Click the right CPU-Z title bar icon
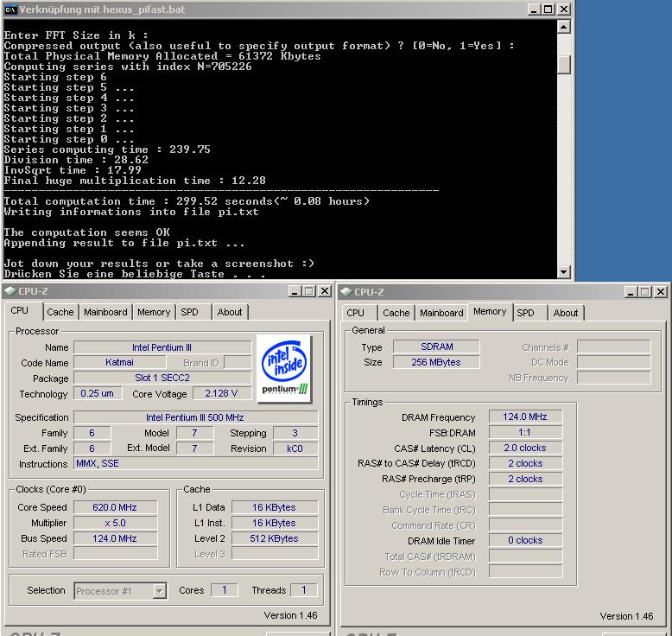 pos(346,292)
